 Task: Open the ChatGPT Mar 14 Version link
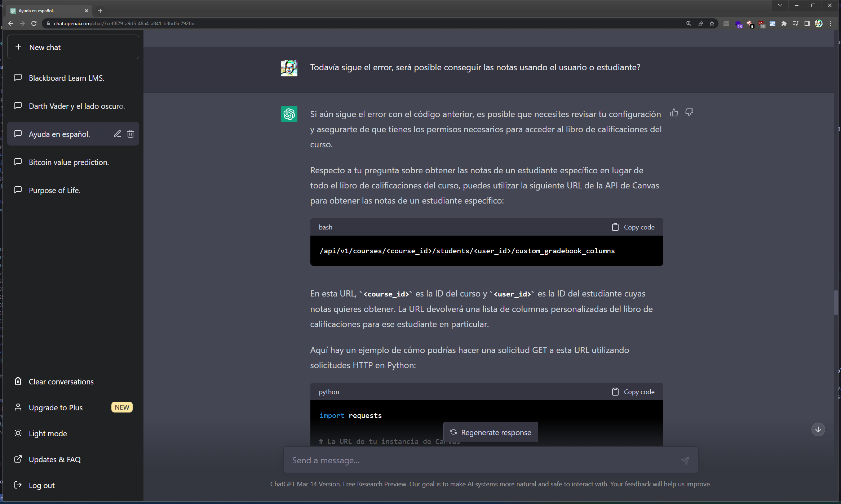point(305,484)
